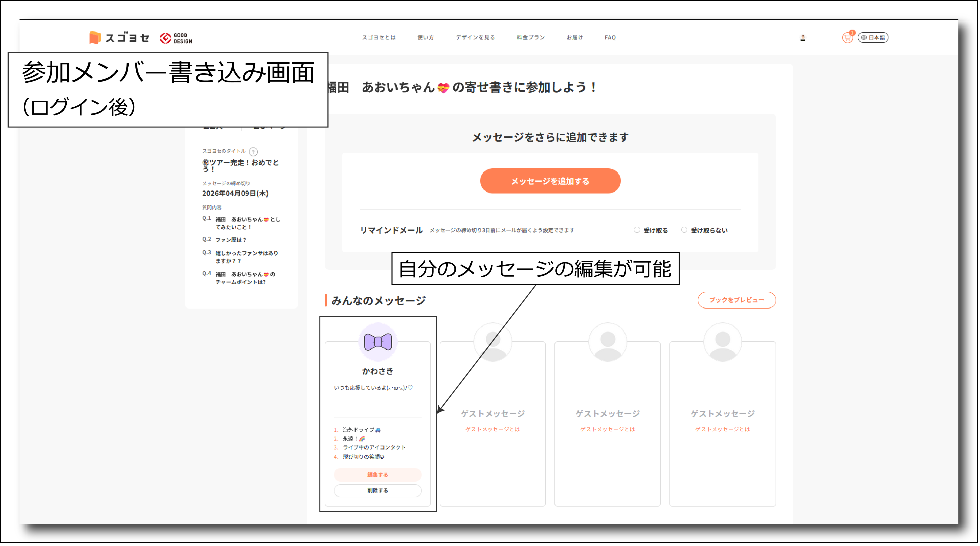Click the メッセージを追加する button
The height and width of the screenshot is (546, 980).
click(x=550, y=181)
